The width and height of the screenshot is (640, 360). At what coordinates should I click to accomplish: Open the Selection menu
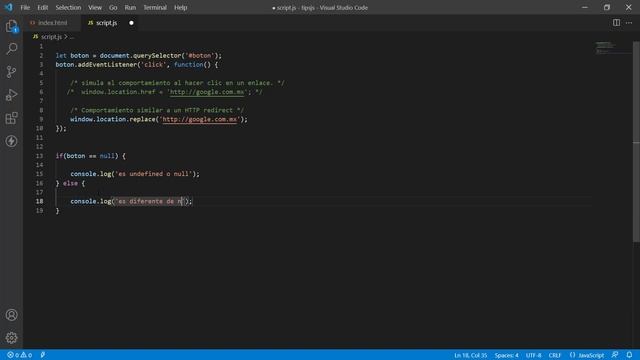68,7
